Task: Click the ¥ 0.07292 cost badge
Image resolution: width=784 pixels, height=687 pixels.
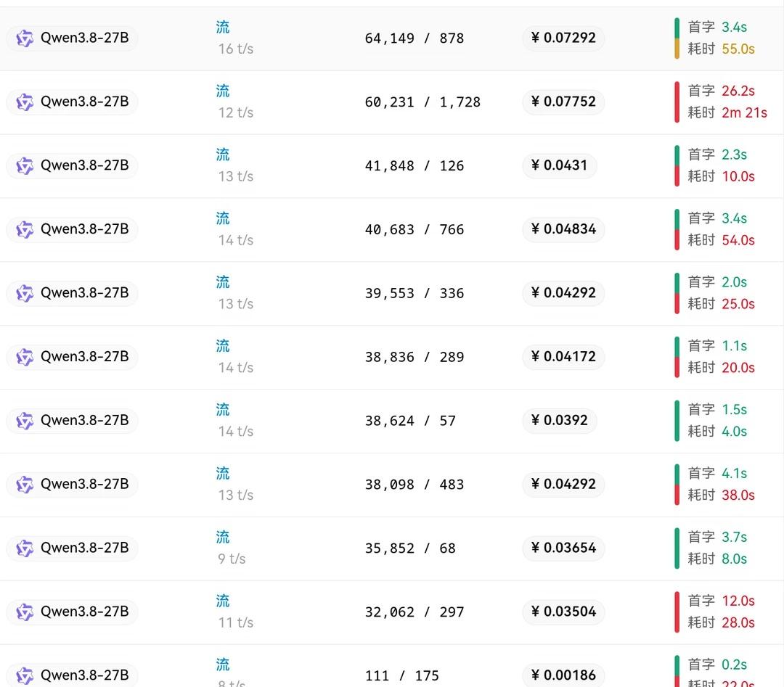Action: click(x=563, y=38)
